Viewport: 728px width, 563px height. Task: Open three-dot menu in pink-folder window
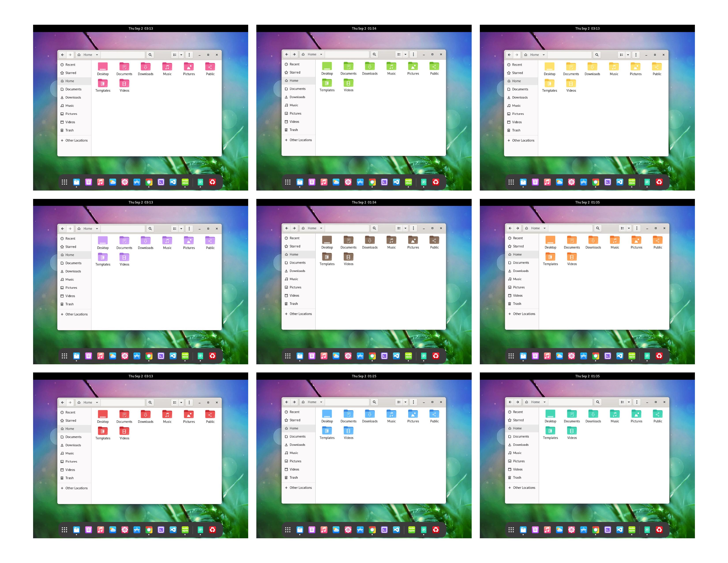point(189,55)
